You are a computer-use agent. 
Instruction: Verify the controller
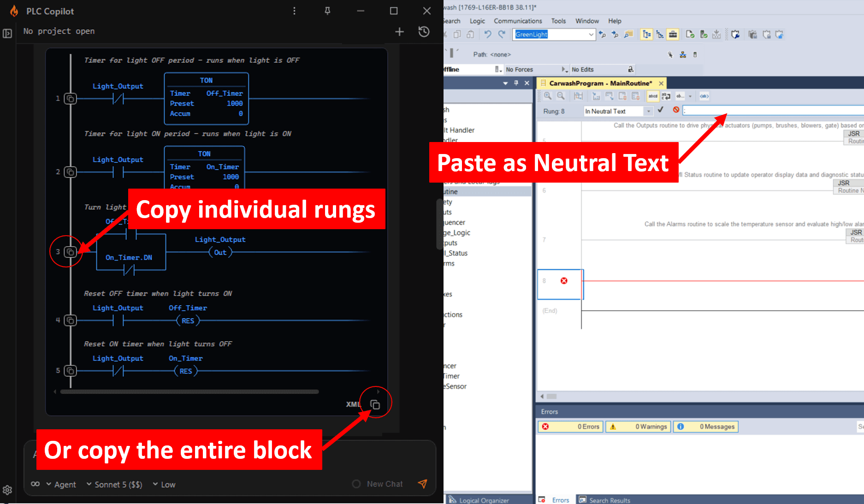(x=704, y=34)
